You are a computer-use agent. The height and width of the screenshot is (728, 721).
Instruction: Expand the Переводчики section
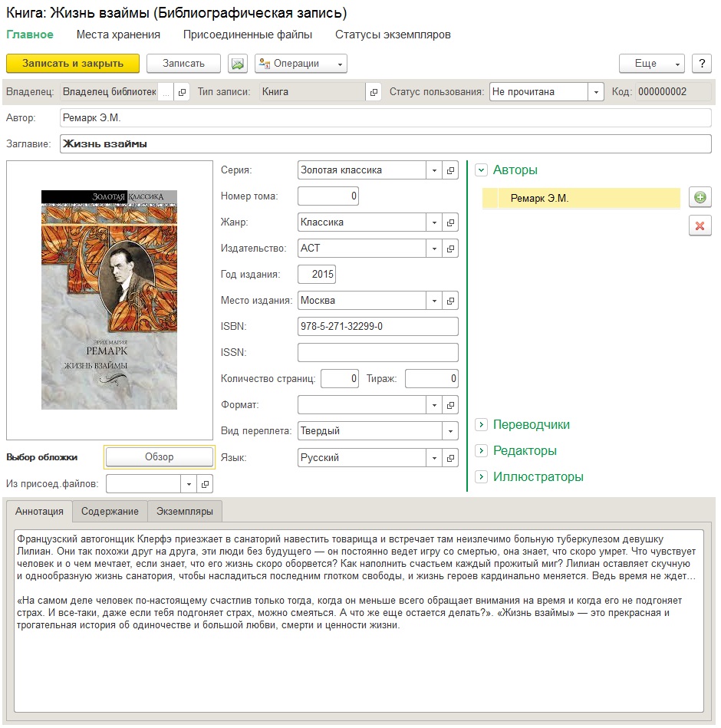coord(482,424)
